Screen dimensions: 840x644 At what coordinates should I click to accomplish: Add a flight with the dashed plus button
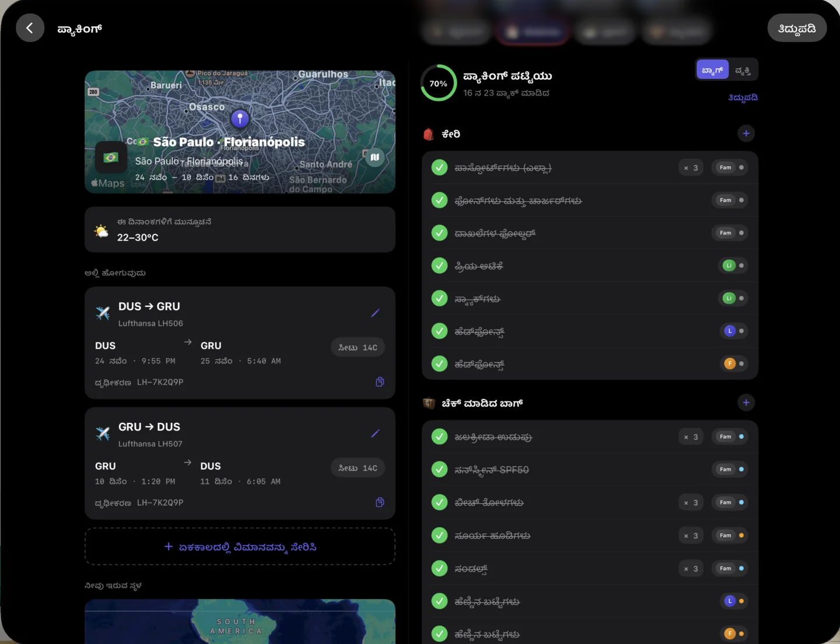(x=240, y=547)
